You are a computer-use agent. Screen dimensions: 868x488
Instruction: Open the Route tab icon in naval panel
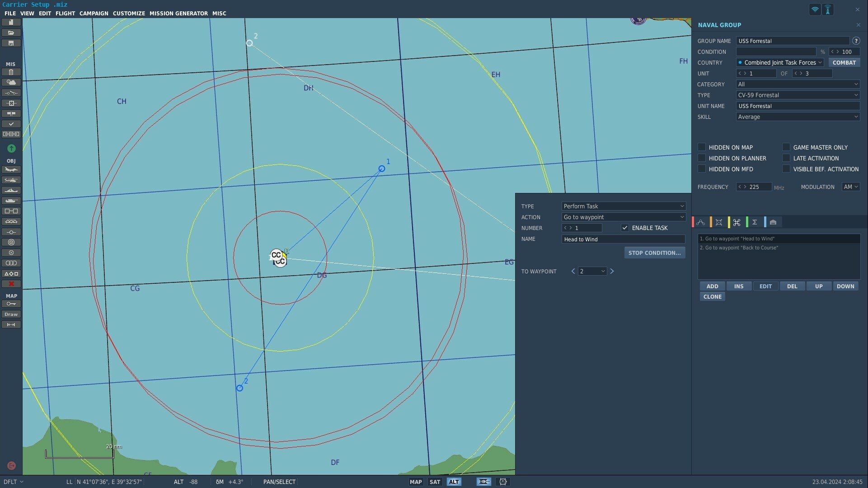coord(701,222)
